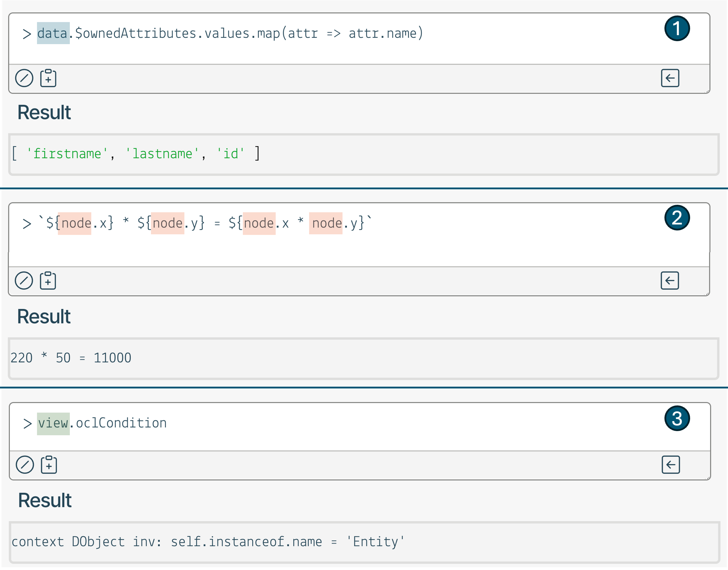728x570 pixels.
Task: Click first highlighted 'node' in template expression
Action: (75, 223)
